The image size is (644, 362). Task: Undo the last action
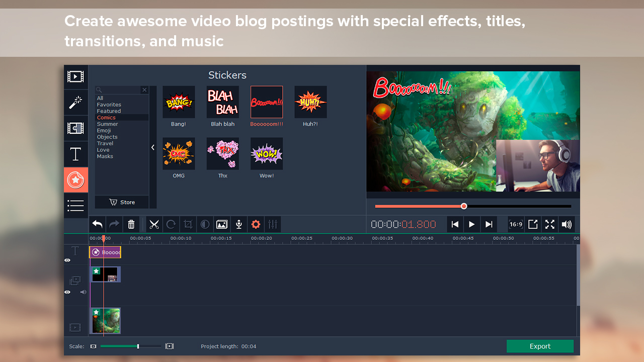point(97,224)
